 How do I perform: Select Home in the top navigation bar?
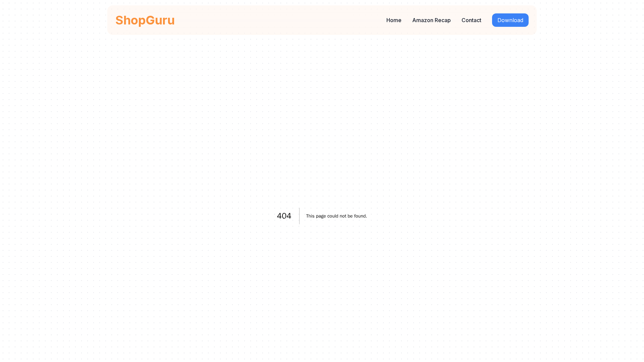point(394,20)
